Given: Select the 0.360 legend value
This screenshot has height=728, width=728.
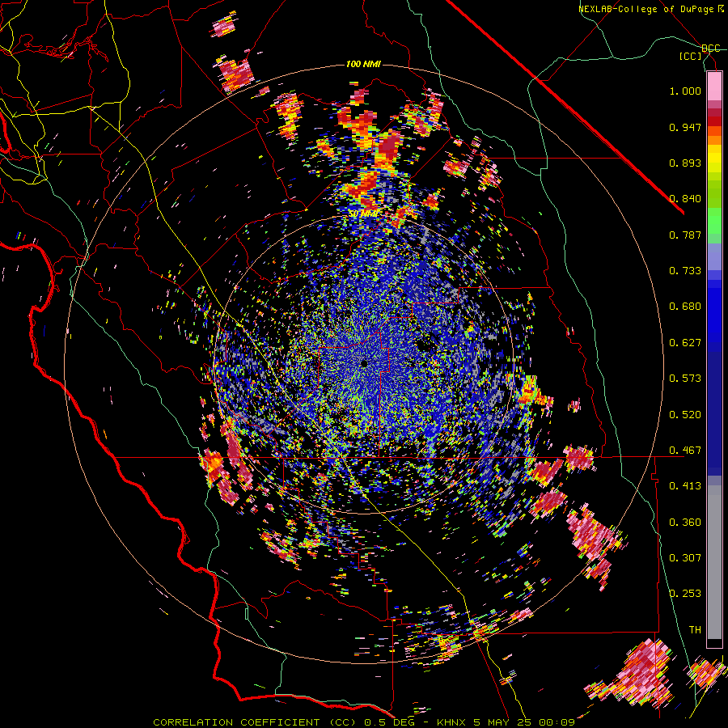Looking at the screenshot, I should [685, 523].
